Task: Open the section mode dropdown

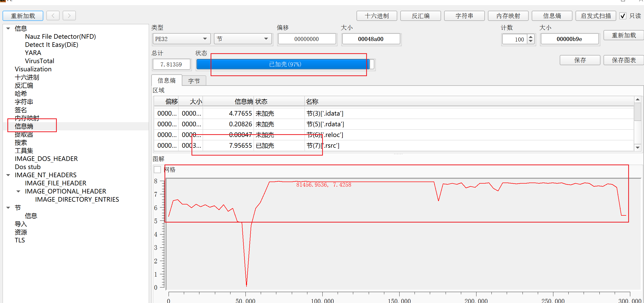Action: (243, 39)
